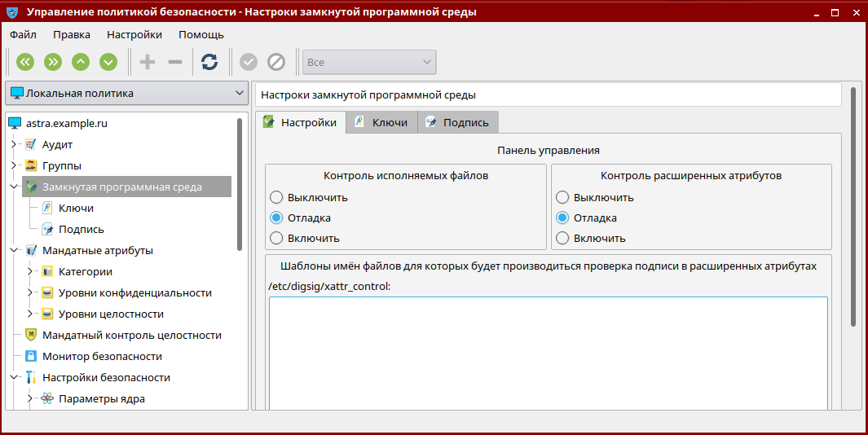The height and width of the screenshot is (435, 868).
Task: Click the Уровни конфиденциальности tree icon
Action: pos(47,292)
